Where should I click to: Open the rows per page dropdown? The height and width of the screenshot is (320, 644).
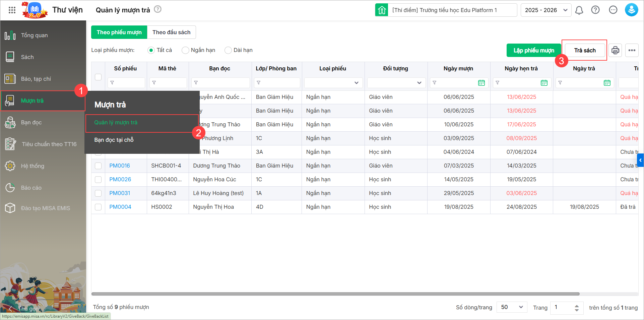click(x=512, y=307)
